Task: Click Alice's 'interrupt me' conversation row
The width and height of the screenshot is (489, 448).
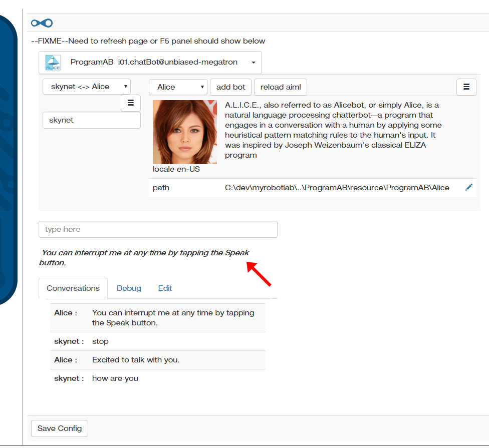Action: click(x=158, y=318)
